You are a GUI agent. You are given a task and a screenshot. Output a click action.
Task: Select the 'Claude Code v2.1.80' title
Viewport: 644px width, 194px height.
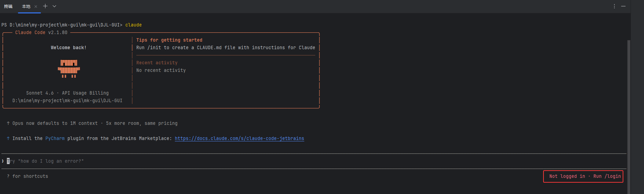(x=41, y=33)
